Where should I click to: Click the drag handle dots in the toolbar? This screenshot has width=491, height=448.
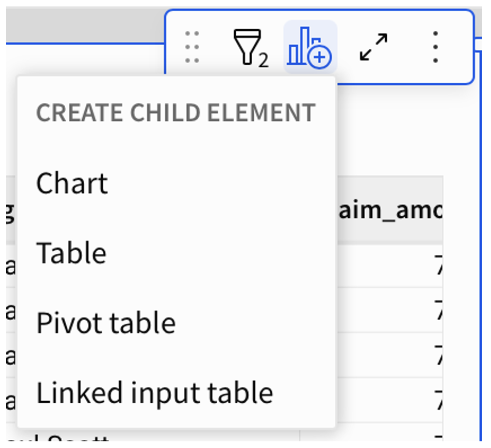(x=192, y=47)
